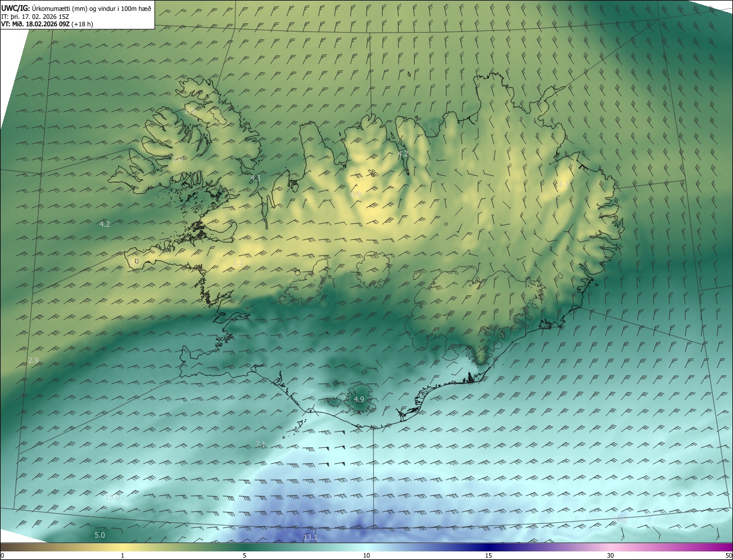Click the 7.1 value label on the map

tap(261, 444)
